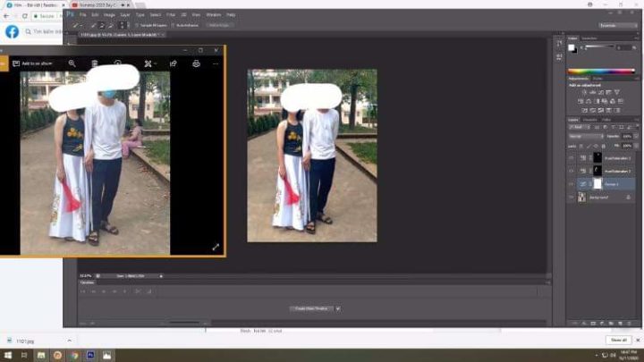This screenshot has height=362, width=644.
Task: Add a Curves adjustment
Action: coord(601,92)
